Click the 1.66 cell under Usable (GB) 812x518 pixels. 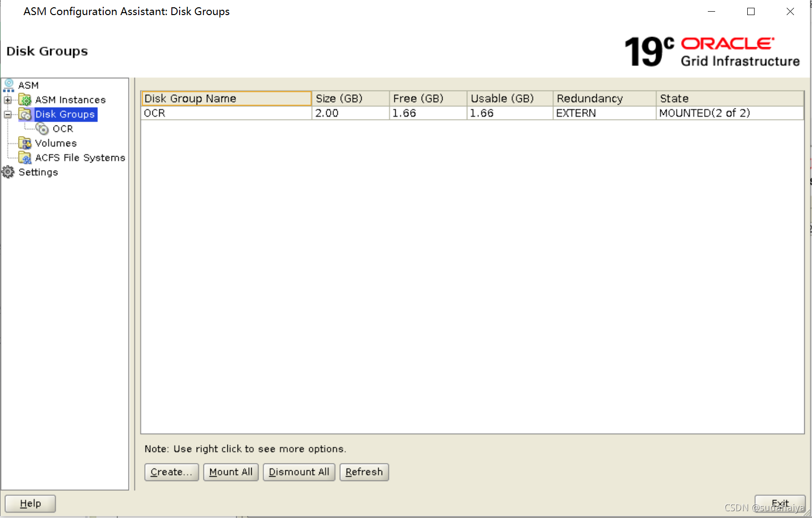coord(510,113)
